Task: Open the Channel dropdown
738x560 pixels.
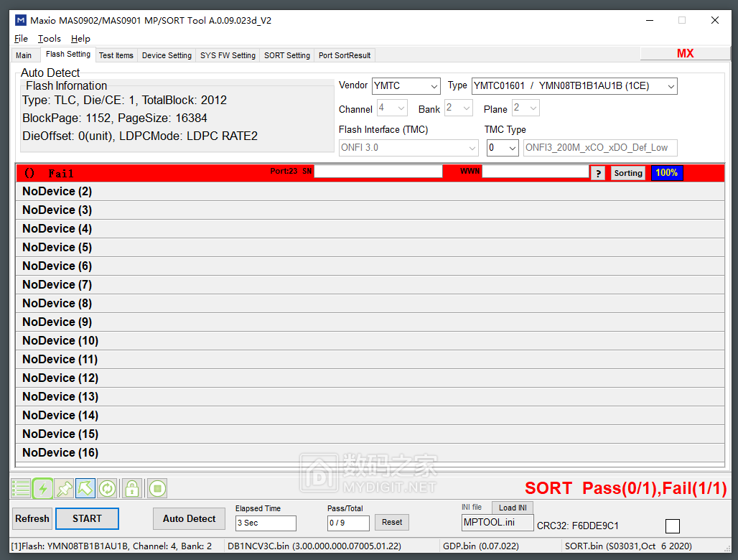Action: click(392, 108)
